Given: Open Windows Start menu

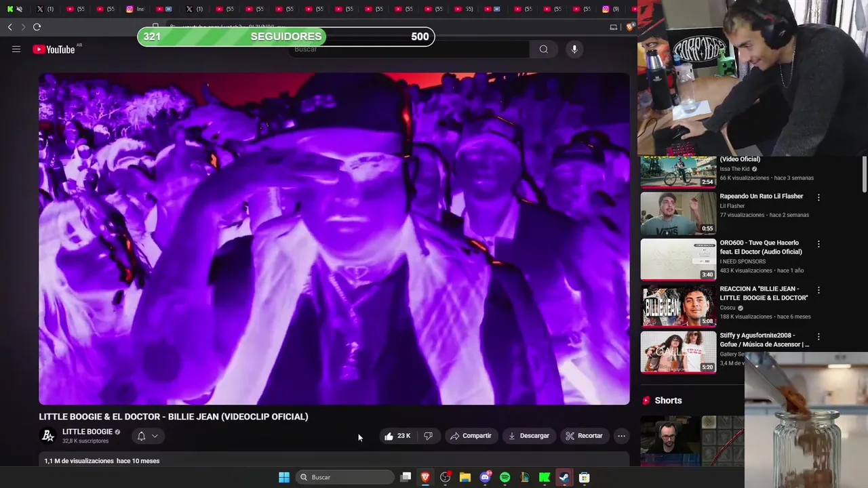Looking at the screenshot, I should 284,477.
